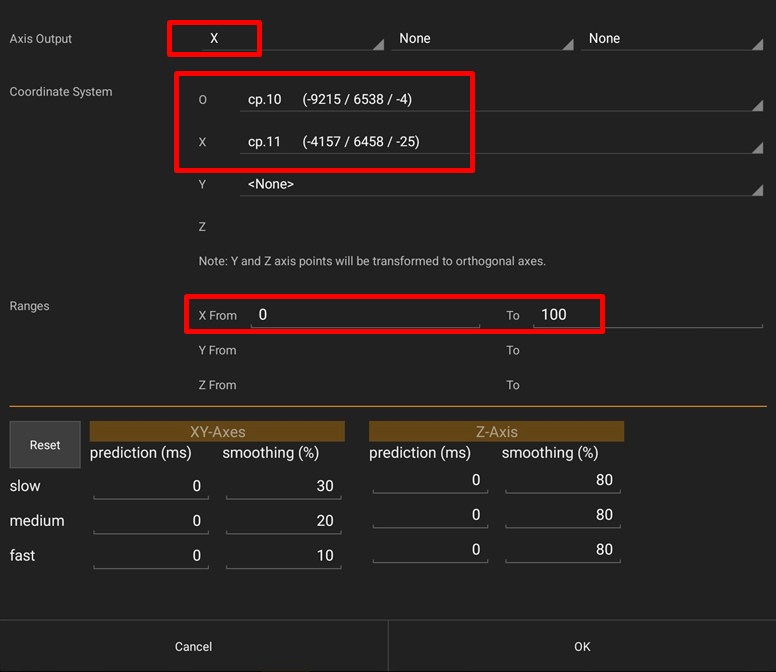Select the XY-Axes slow prediction field
Screen dimensions: 776x672
coord(152,486)
